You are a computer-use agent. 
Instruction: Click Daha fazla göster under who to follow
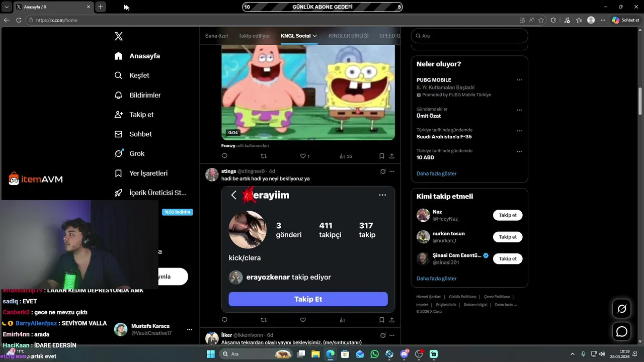pos(436,279)
